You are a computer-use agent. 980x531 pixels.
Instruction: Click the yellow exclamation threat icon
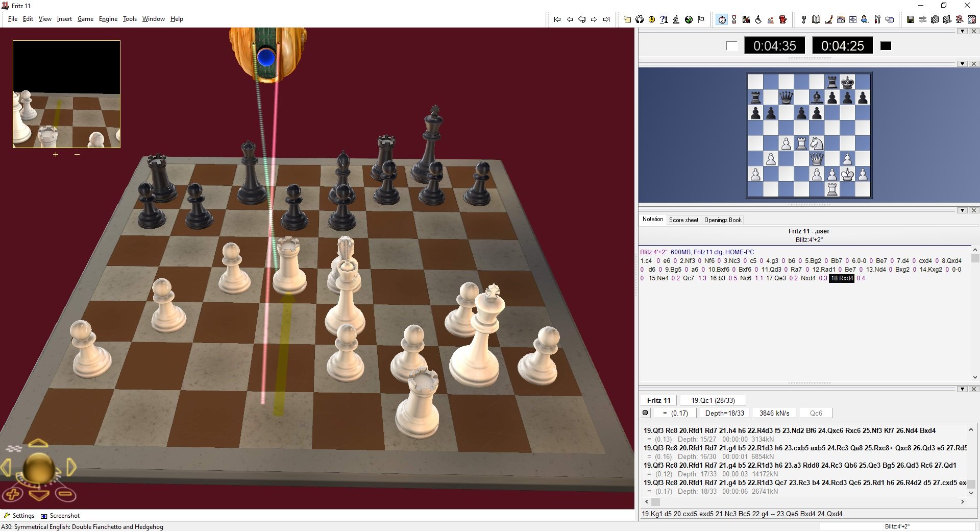(652, 19)
